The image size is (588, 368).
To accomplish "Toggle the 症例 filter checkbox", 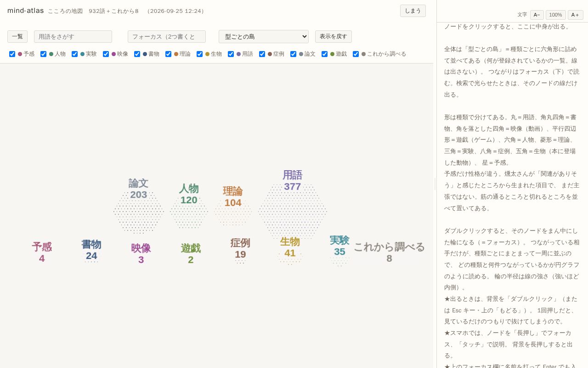I will coord(262,54).
